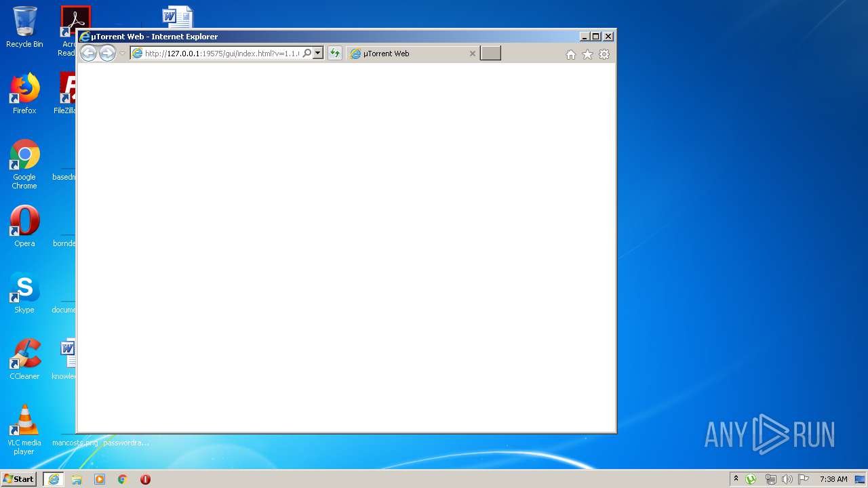This screenshot has height=488, width=868.
Task: Maximize the Internet Explorer window
Action: click(596, 37)
